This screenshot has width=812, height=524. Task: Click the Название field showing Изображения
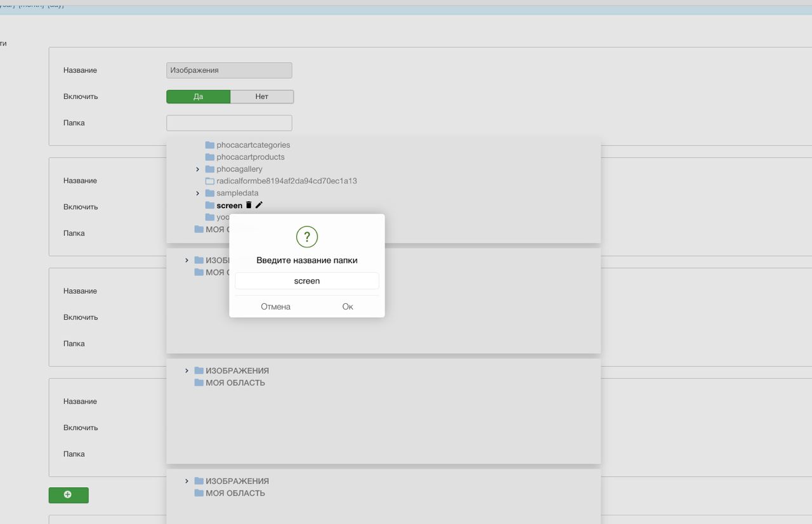(x=229, y=70)
